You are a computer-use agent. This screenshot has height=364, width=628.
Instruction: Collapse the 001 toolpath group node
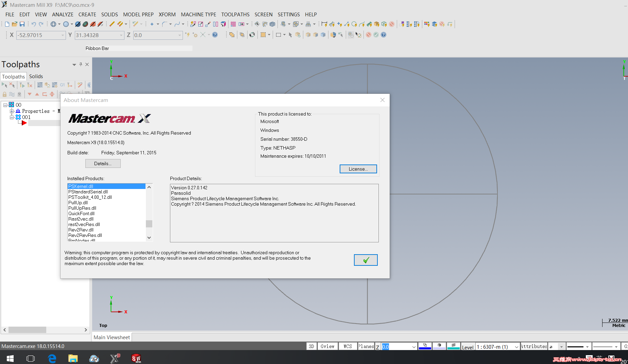(12, 117)
